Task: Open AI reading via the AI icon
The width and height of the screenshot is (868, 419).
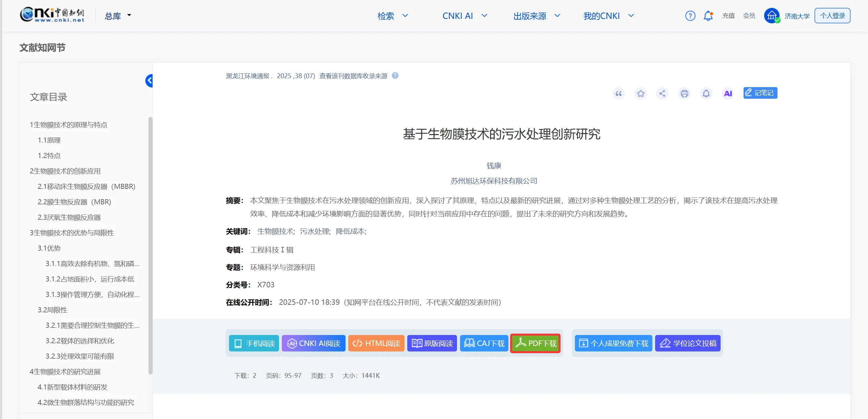Action: 728,93
